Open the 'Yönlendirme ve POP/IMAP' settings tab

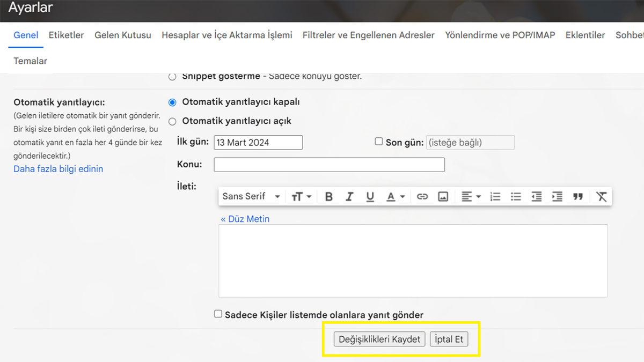tap(500, 35)
